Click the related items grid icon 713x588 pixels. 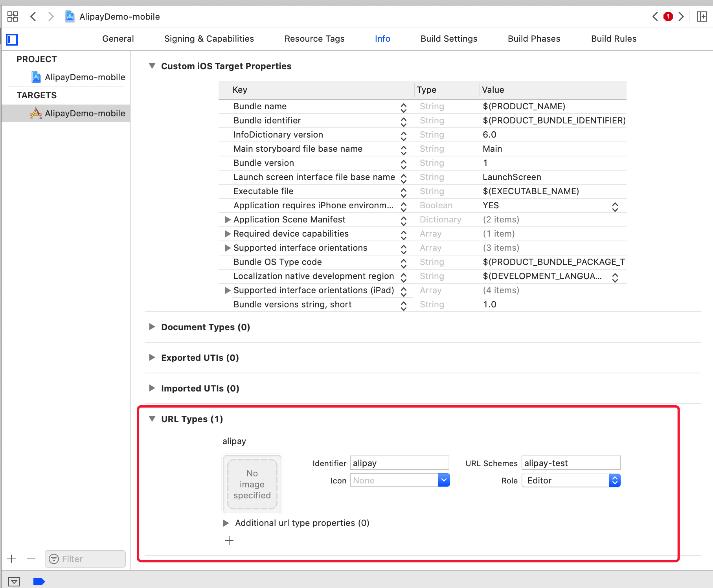[x=13, y=17]
